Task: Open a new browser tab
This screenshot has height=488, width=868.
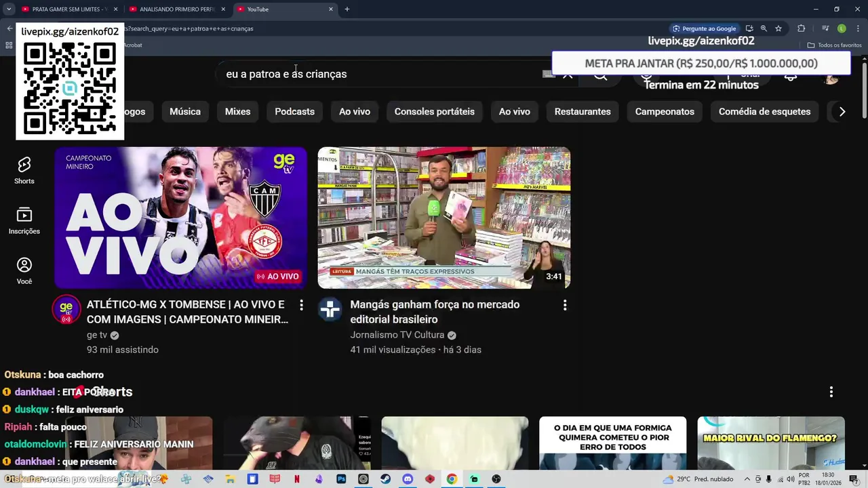Action: 347,9
